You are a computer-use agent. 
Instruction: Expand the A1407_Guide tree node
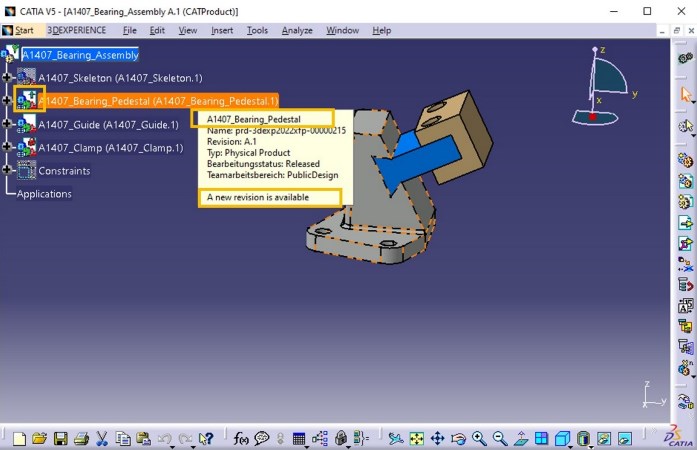pyautogui.click(x=6, y=124)
